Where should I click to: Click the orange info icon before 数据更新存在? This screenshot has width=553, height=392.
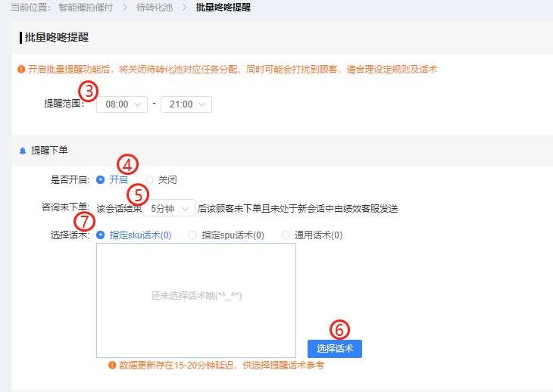(112, 366)
